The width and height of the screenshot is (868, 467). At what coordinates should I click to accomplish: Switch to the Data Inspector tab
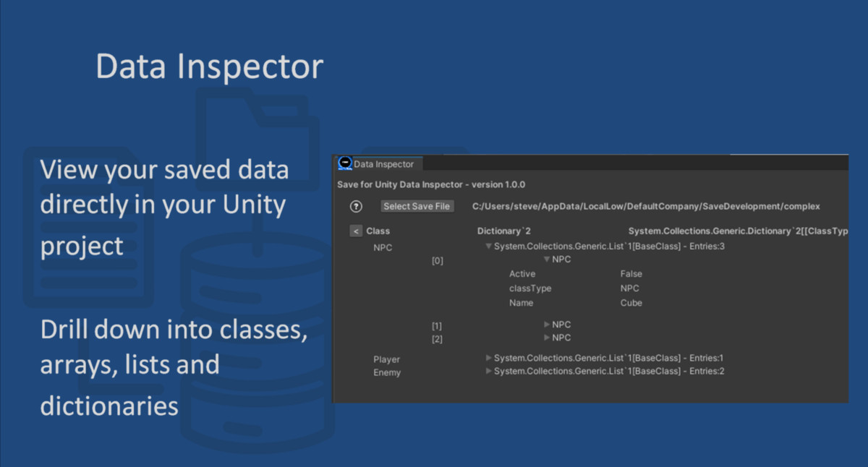(x=383, y=164)
